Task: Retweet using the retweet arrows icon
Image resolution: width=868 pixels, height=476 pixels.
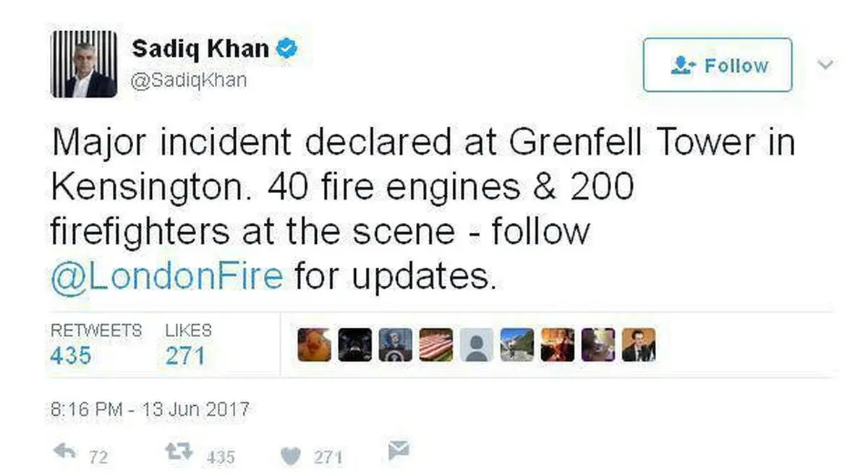Action: (x=179, y=451)
